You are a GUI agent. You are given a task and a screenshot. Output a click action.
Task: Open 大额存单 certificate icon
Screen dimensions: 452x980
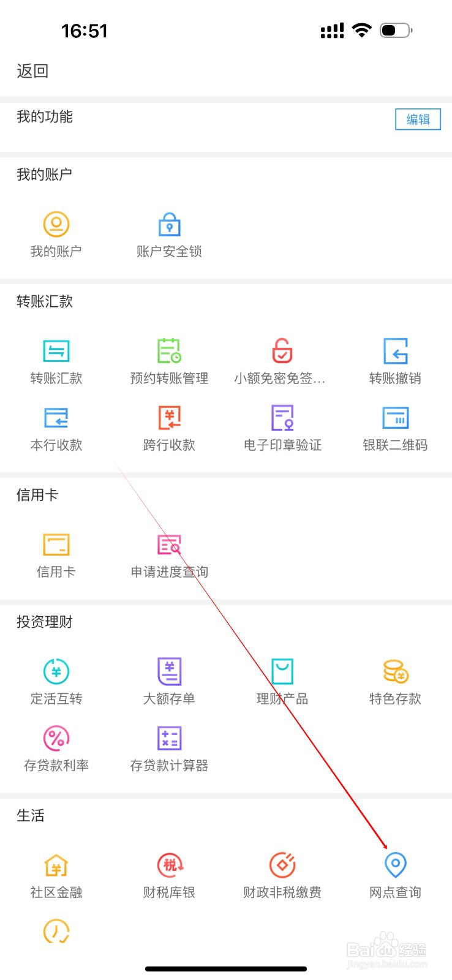(x=169, y=671)
